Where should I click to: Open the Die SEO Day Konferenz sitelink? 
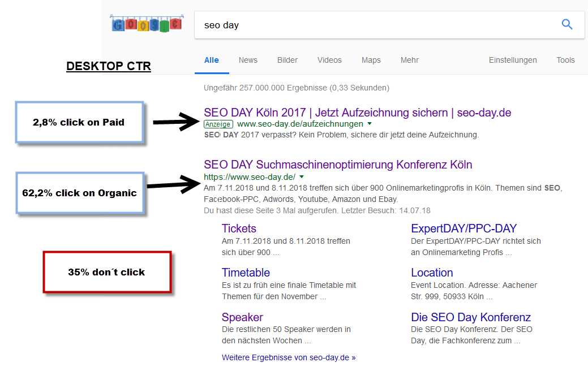(x=471, y=317)
